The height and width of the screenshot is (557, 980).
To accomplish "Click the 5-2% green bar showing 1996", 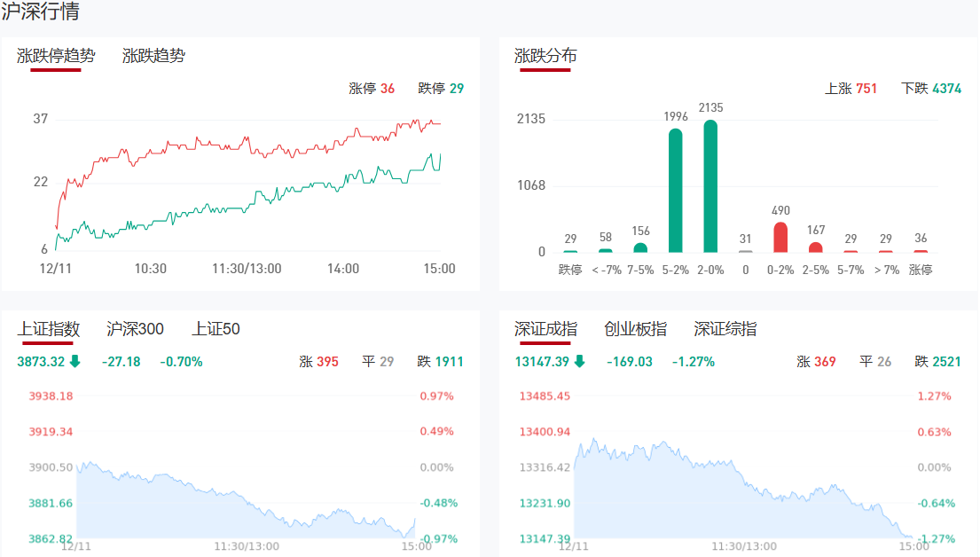I will coord(676,191).
